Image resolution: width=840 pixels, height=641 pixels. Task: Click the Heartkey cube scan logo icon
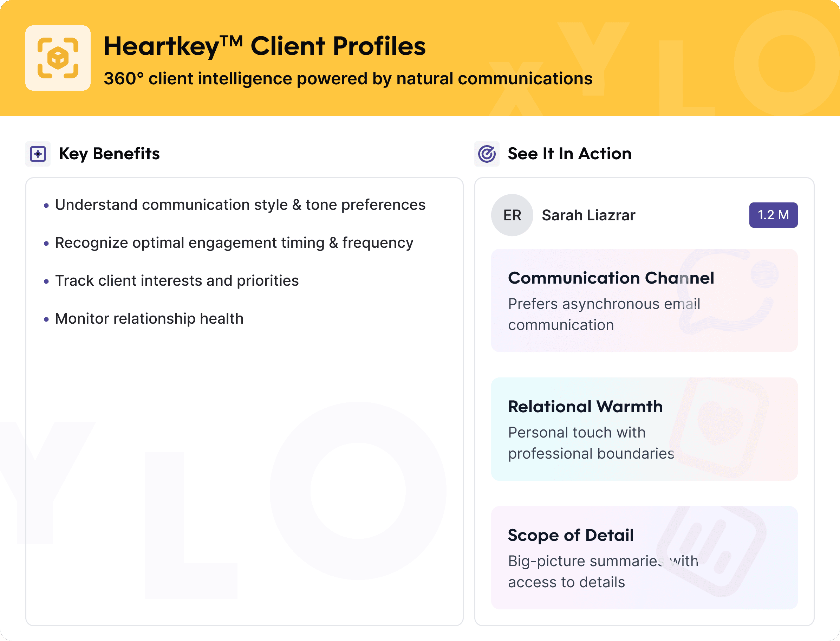(58, 58)
